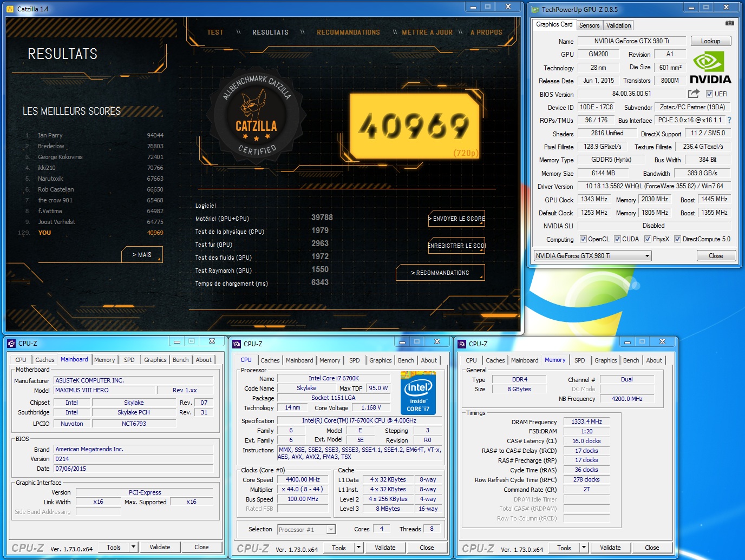Image resolution: width=745 pixels, height=560 pixels.
Task: Open Tools dropdown arrow in CPU tab CPU-Z window
Action: [x=358, y=548]
